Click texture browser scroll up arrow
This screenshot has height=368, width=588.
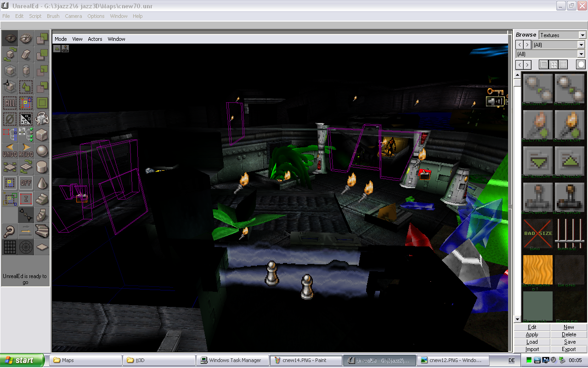517,75
